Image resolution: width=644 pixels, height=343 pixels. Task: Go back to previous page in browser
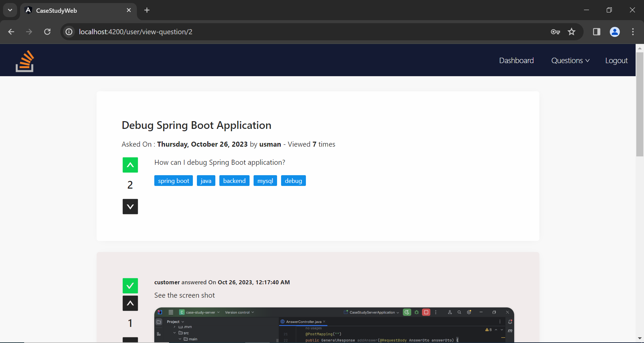(x=11, y=32)
